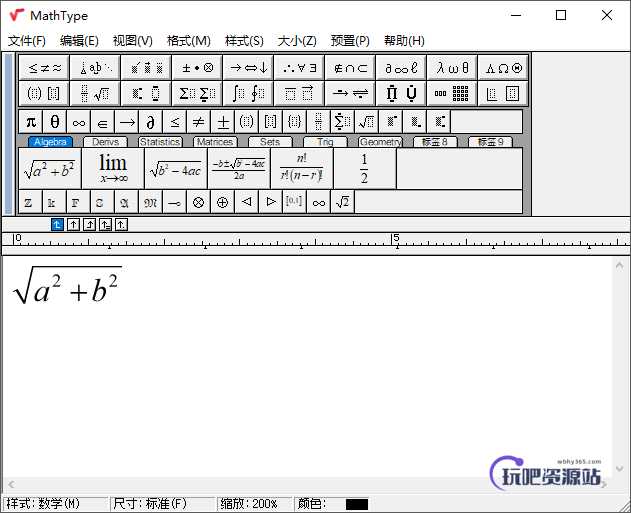631x513 pixels.
Task: Switch to the Trig tab
Action: 325,142
